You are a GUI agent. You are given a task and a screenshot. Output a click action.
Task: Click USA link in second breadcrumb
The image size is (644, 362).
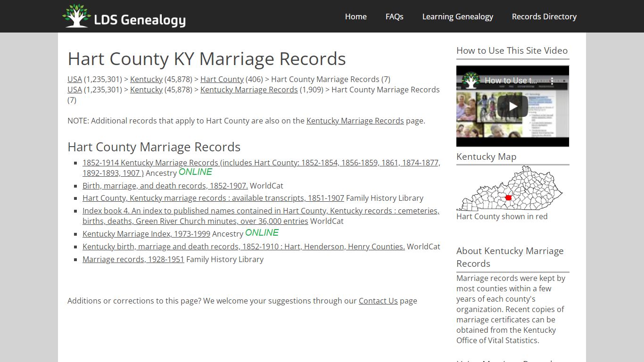[x=74, y=90]
